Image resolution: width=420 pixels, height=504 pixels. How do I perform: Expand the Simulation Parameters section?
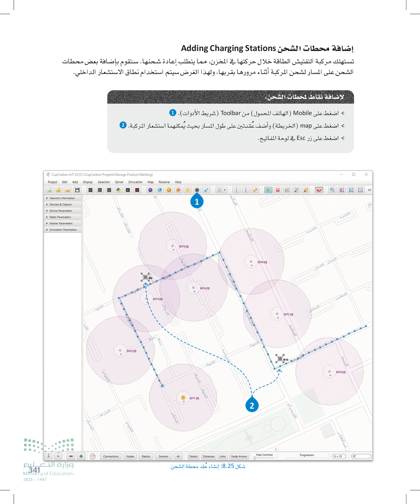click(63, 230)
